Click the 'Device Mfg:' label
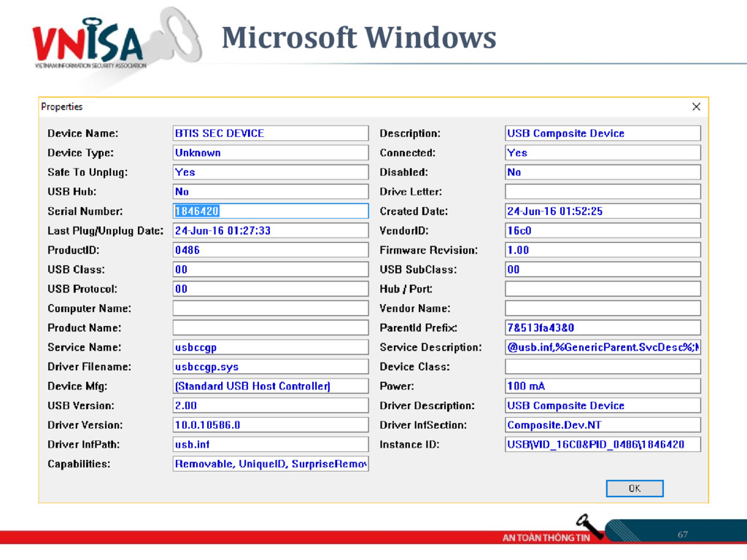Image resolution: width=747 pixels, height=560 pixels. pos(77,386)
